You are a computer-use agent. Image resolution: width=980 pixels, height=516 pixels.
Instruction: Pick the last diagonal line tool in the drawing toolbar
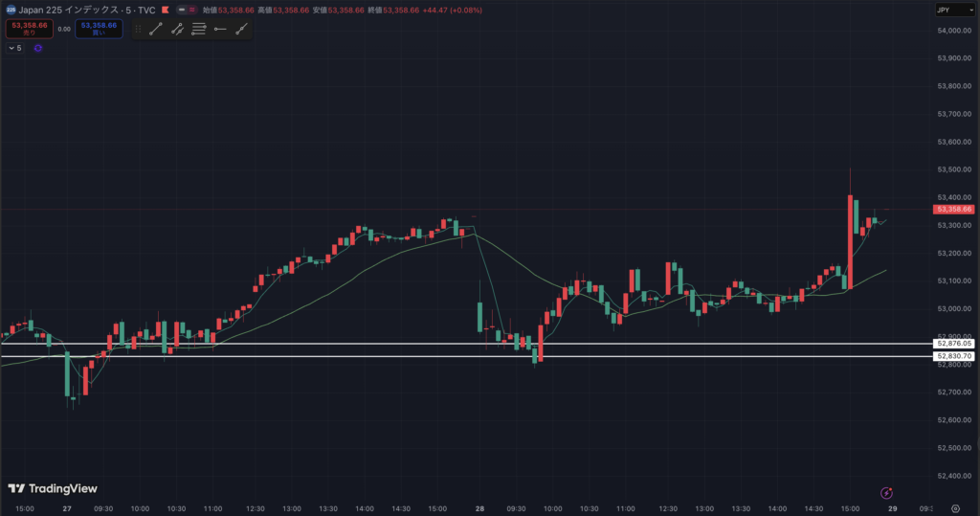pyautogui.click(x=241, y=30)
